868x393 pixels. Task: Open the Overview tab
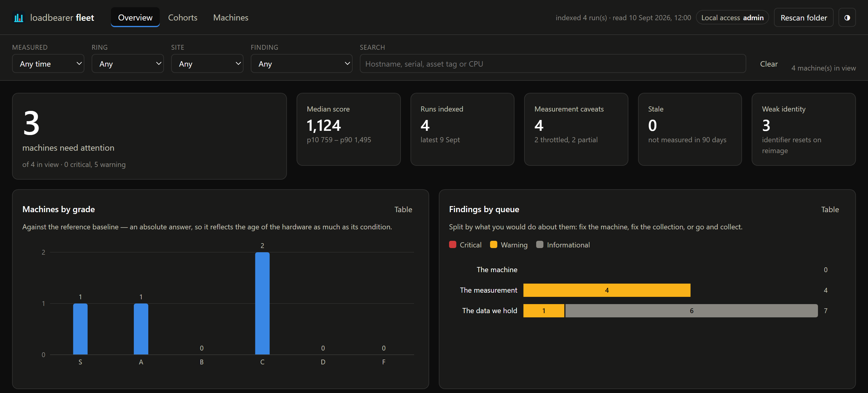tap(135, 17)
